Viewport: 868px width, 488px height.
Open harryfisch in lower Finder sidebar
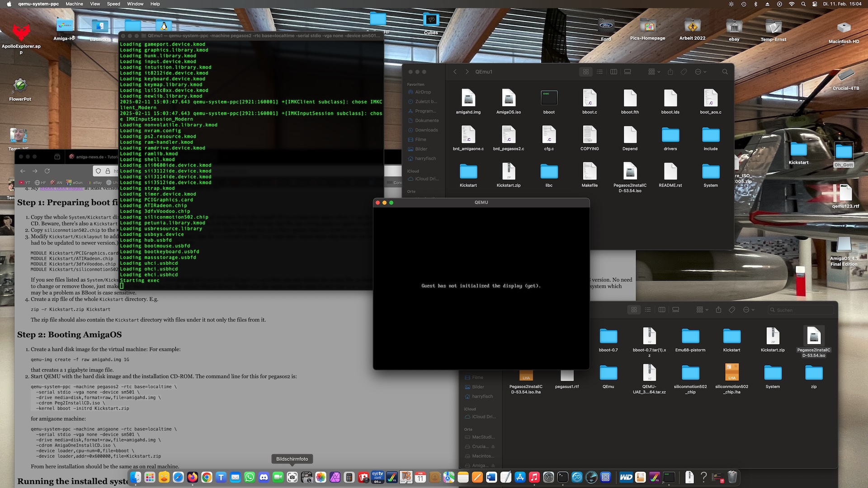pos(482,396)
